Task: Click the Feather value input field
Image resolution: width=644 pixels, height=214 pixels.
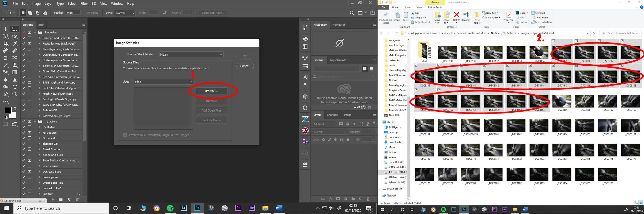Action: tap(73, 13)
